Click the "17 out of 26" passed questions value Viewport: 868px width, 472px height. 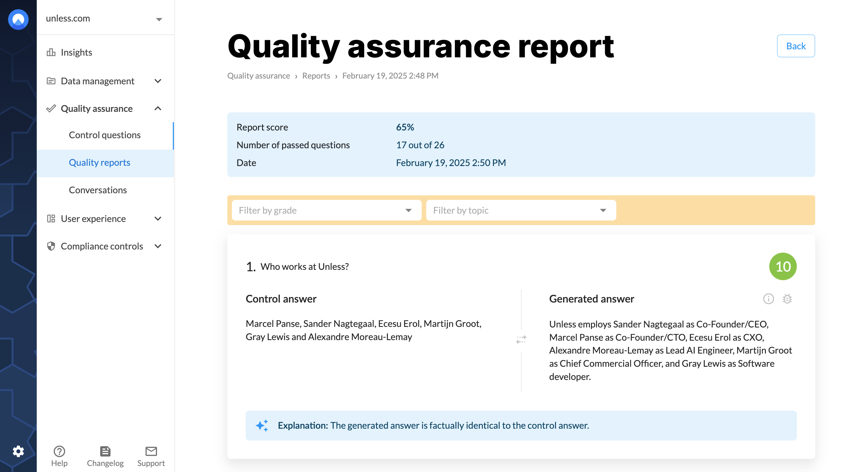pyautogui.click(x=420, y=145)
